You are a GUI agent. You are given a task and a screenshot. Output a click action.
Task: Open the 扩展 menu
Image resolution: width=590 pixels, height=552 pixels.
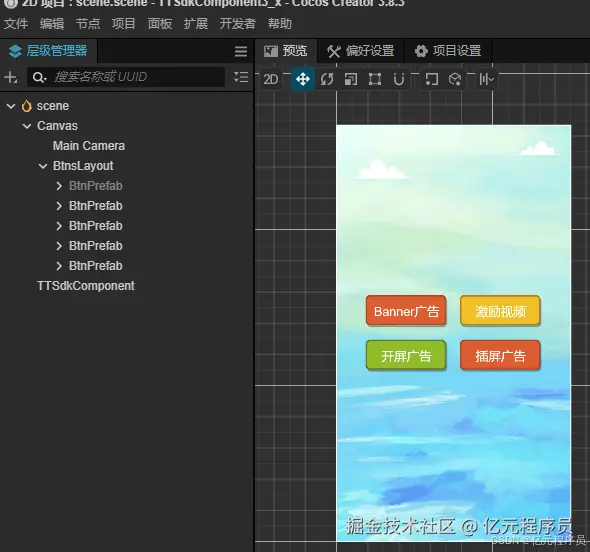point(196,24)
